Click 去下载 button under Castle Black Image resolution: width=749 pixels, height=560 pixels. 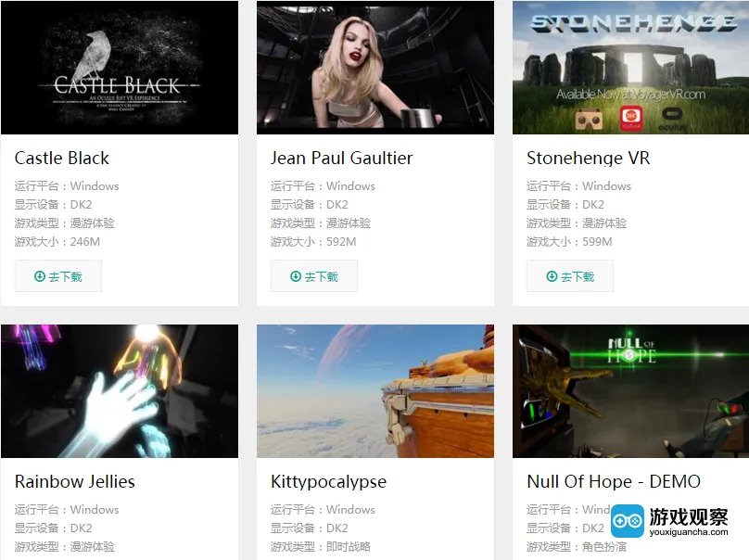point(58,276)
